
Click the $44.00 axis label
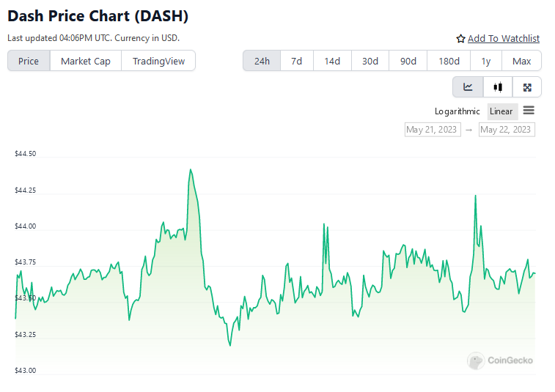25,226
